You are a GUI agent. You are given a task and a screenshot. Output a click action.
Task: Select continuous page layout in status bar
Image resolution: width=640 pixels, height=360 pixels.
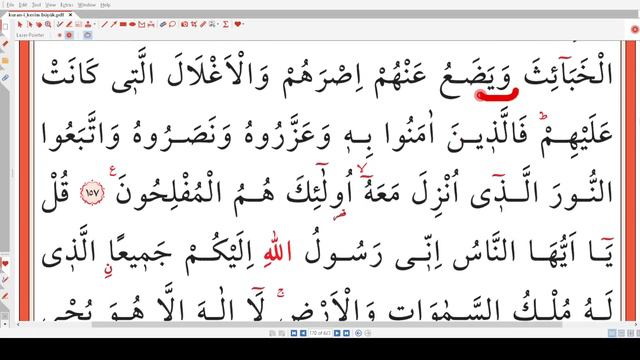coord(622,333)
